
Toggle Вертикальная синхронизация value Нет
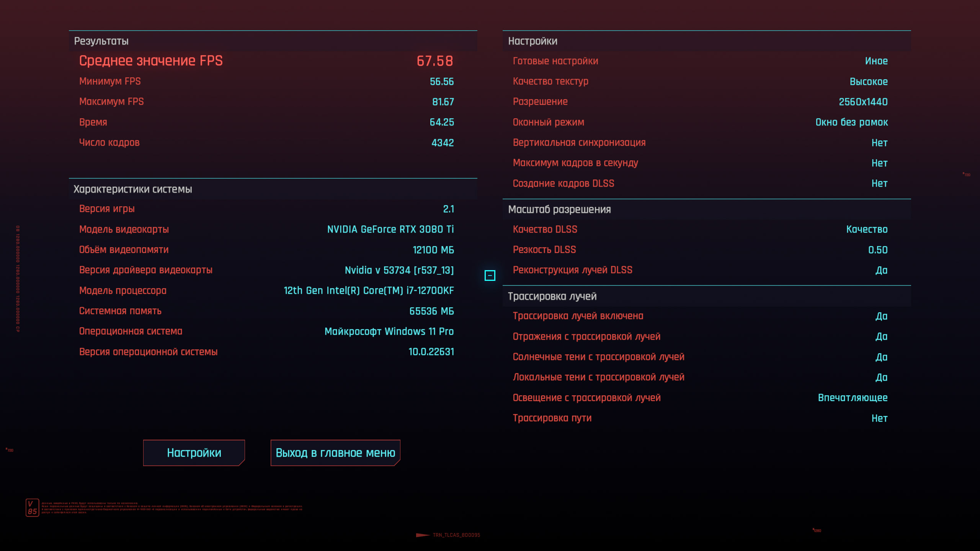coord(879,143)
